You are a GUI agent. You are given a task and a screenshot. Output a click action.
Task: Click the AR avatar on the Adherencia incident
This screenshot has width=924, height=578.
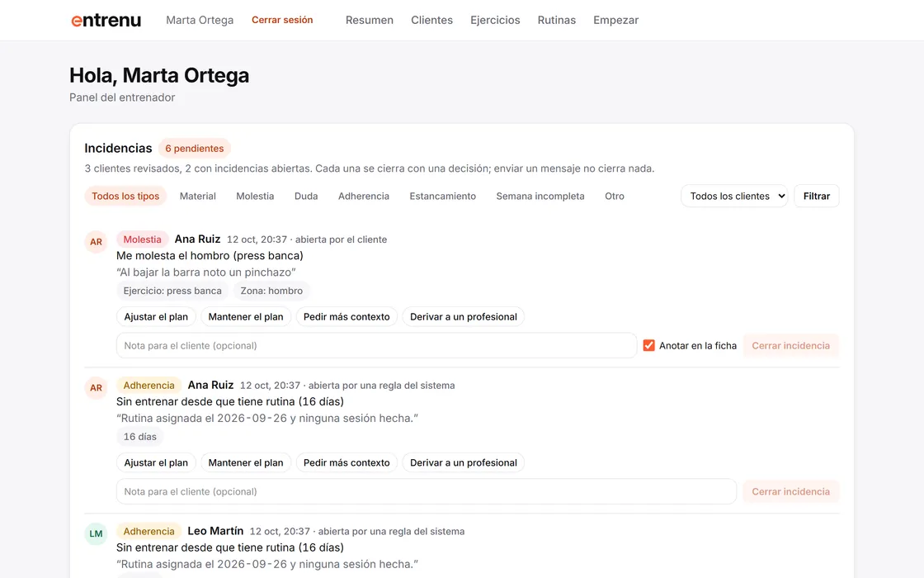(x=96, y=387)
